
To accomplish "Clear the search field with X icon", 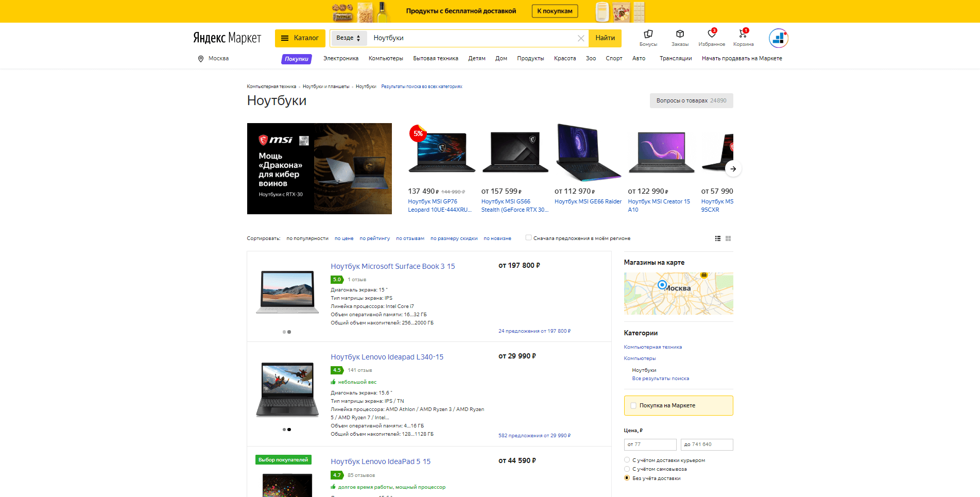I will pyautogui.click(x=580, y=38).
